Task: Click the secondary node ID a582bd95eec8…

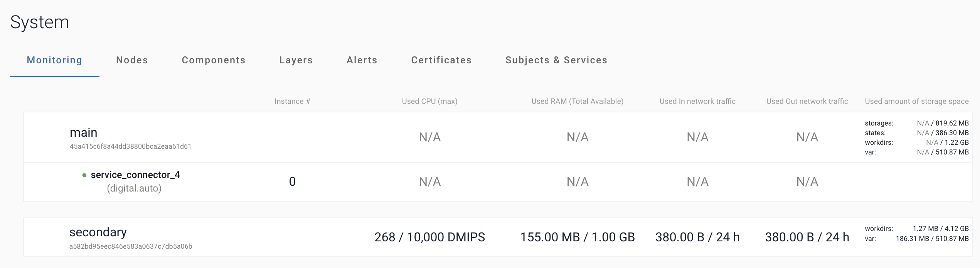Action: coord(131,246)
